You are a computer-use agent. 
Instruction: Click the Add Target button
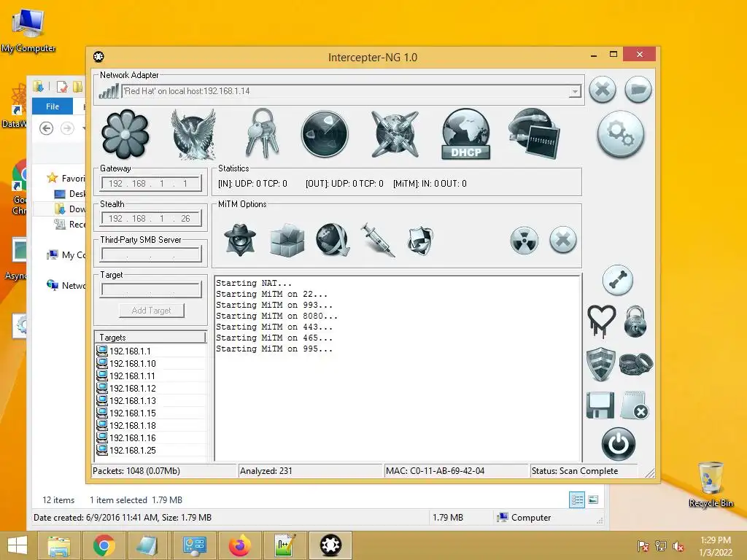pos(152,311)
